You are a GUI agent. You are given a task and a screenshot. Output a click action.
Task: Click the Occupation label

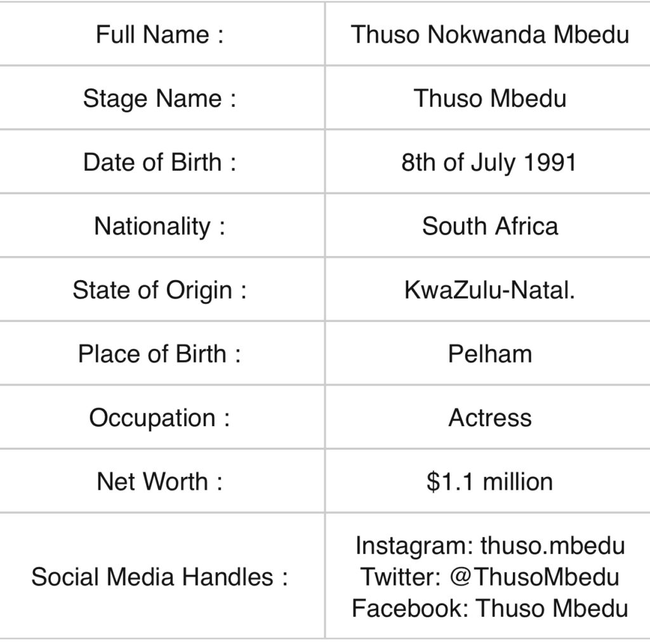click(159, 418)
